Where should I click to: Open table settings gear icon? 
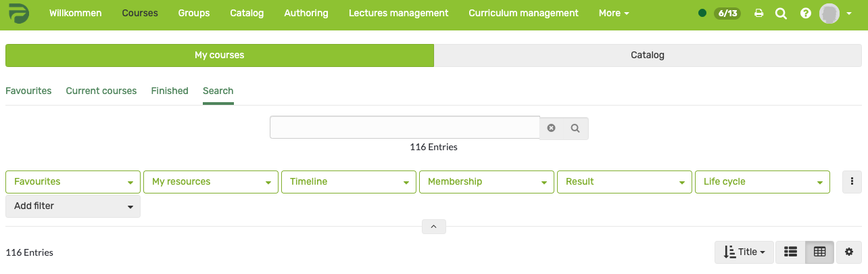(848, 252)
